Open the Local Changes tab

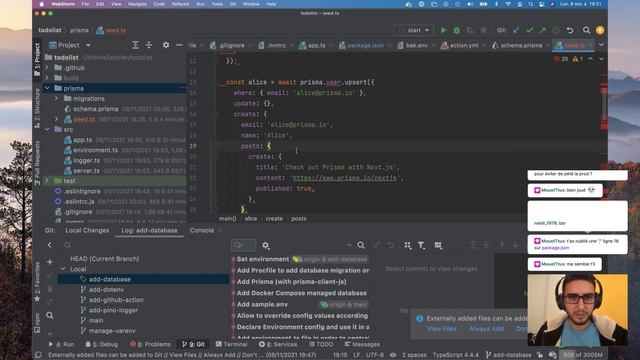(x=87, y=230)
